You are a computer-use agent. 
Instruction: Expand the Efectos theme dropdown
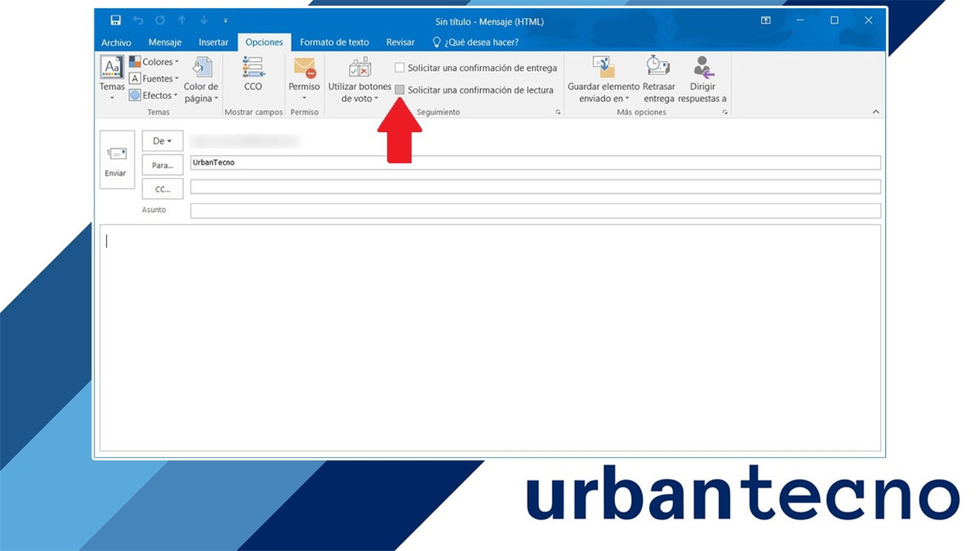(x=154, y=95)
